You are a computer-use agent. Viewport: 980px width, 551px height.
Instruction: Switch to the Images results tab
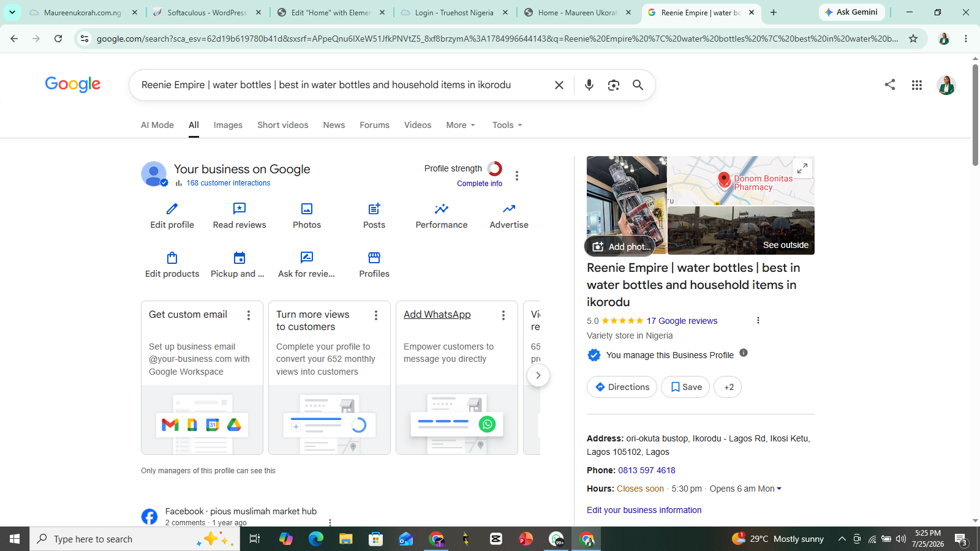click(228, 125)
